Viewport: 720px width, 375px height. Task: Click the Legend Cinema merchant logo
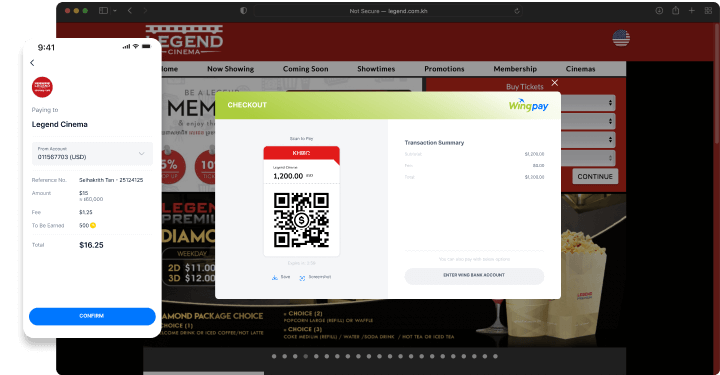[42, 87]
